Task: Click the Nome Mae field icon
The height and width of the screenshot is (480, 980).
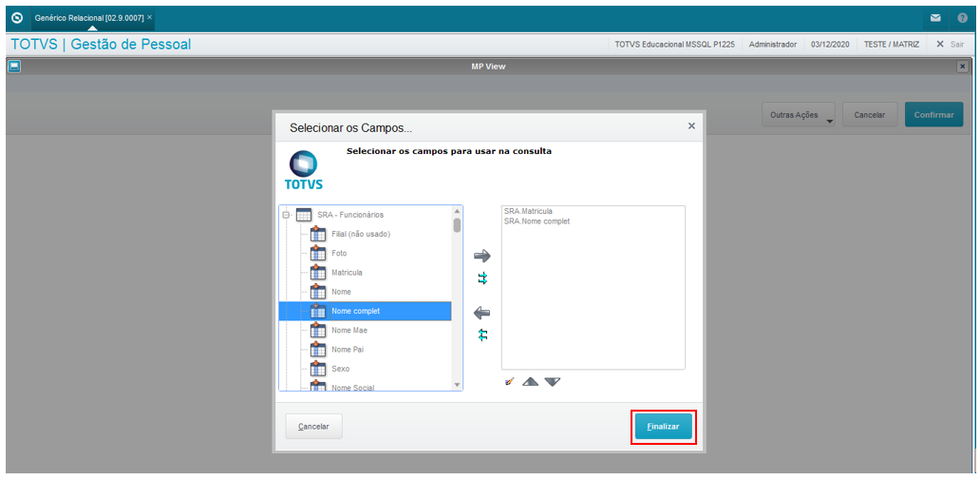Action: click(318, 330)
